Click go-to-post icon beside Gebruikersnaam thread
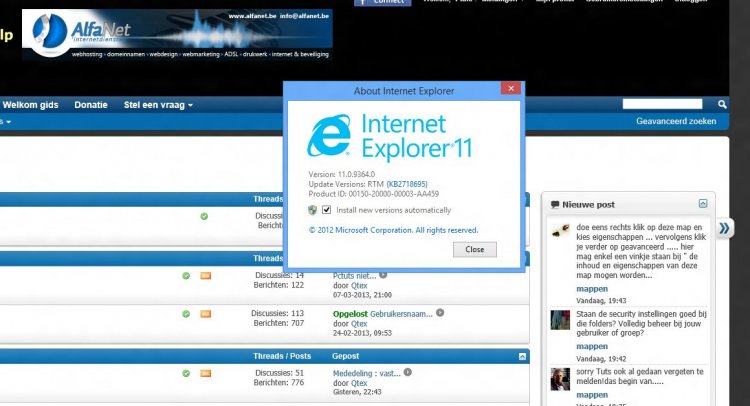 [440, 313]
